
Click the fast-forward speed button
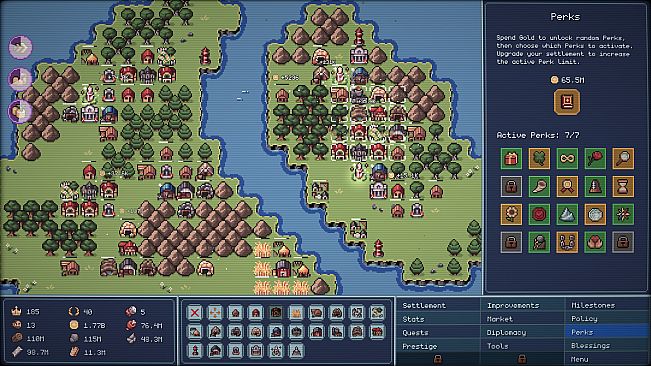[20, 47]
